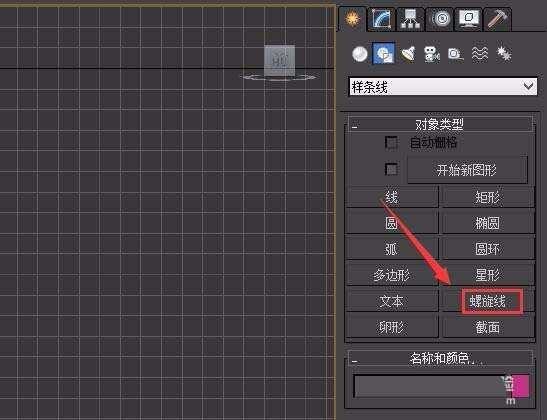Choose the 圆 shape button
This screenshot has width=547, height=420.
tap(392, 223)
